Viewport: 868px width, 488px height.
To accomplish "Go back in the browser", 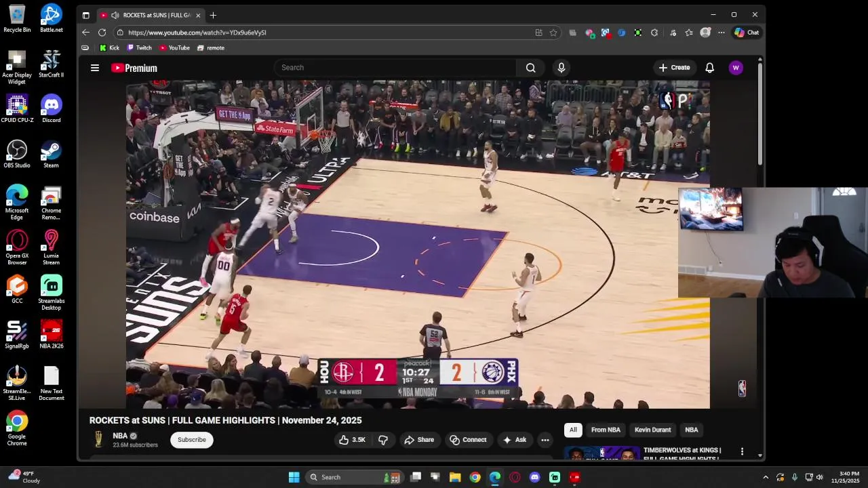I will coord(85,32).
